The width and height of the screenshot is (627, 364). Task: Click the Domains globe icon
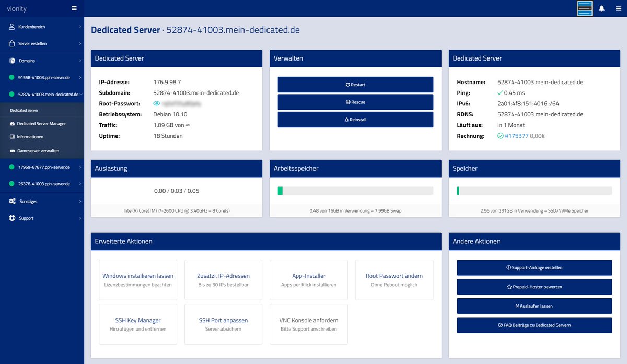(12, 61)
